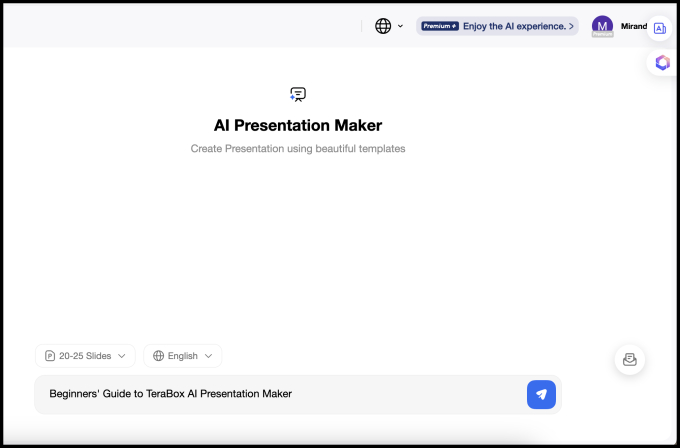Open the inbox feedback floating button

(630, 360)
